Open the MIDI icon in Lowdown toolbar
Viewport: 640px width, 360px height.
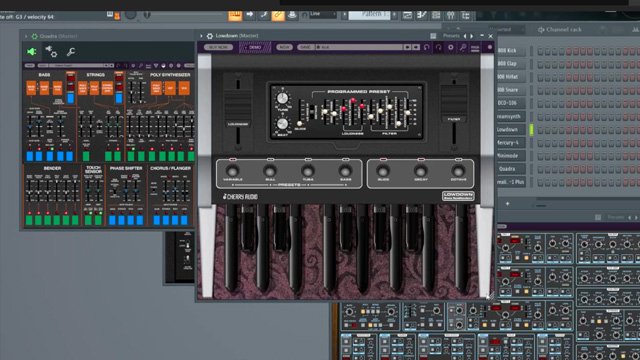coord(475,48)
